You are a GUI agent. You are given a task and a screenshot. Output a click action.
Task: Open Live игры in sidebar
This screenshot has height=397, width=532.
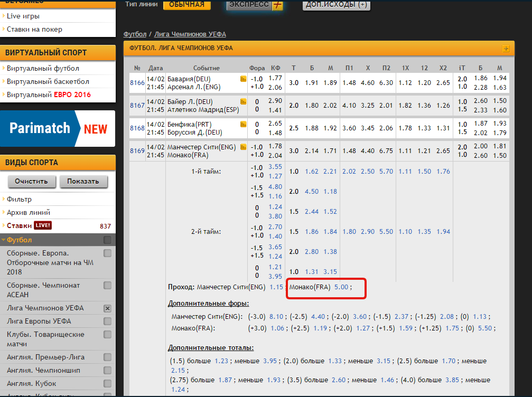[23, 16]
